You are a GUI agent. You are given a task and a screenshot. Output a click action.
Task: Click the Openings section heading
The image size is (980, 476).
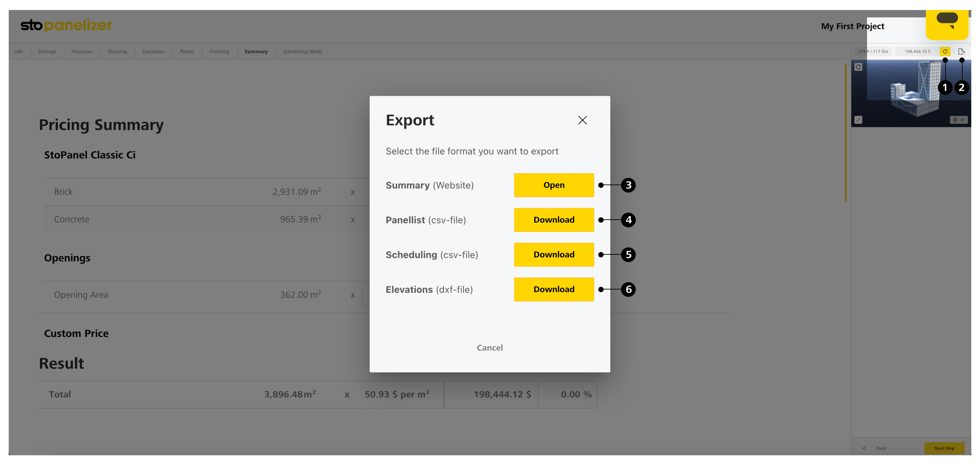(x=67, y=258)
